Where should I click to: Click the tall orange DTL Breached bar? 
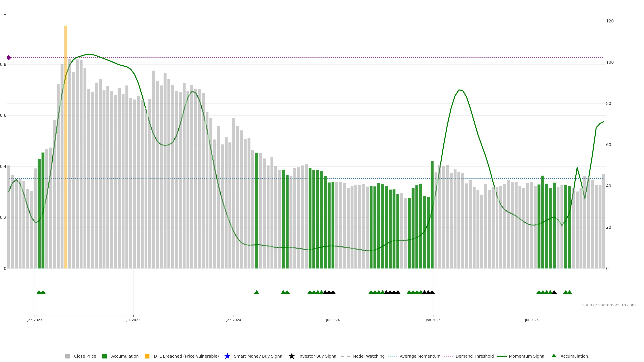pos(66,147)
